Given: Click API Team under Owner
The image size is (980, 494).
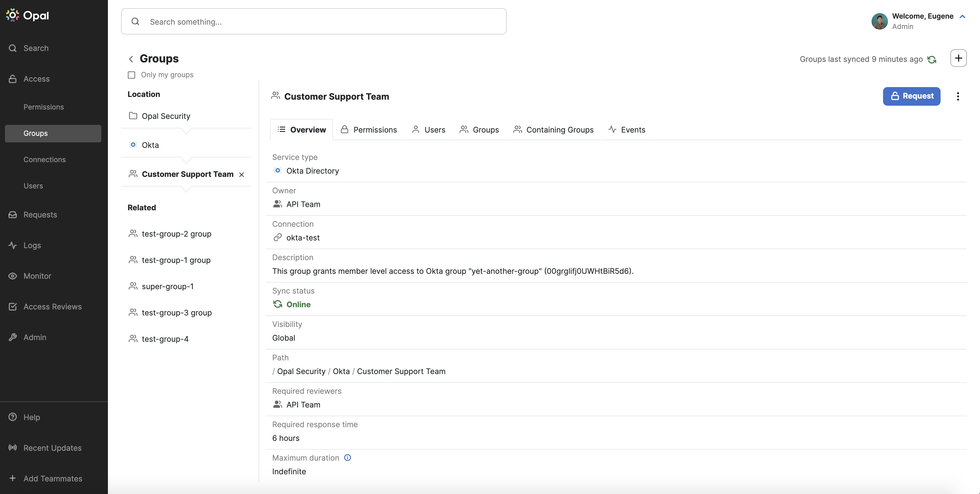Looking at the screenshot, I should (303, 204).
